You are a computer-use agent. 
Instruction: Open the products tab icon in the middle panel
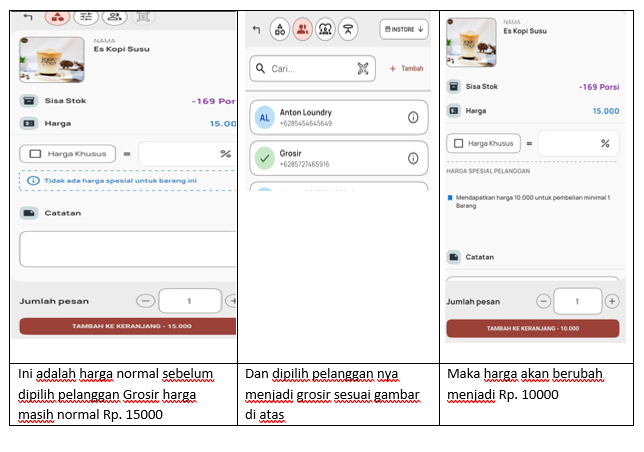280,30
